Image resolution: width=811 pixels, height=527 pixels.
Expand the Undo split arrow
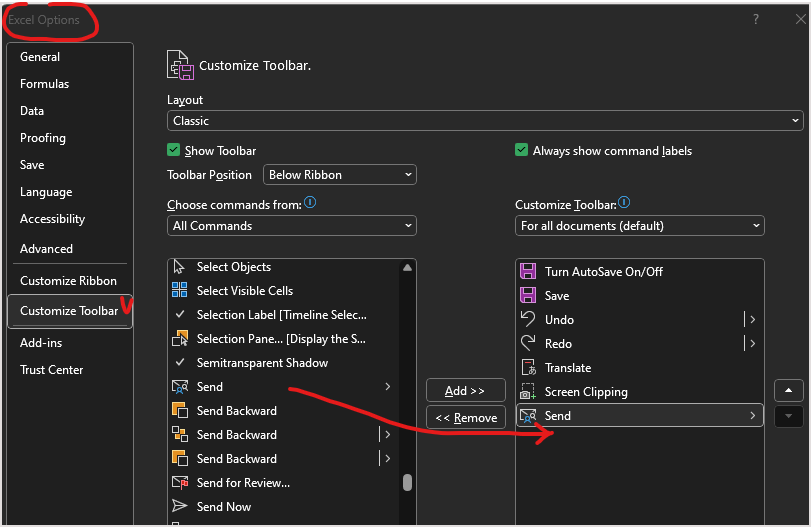pyautogui.click(x=752, y=319)
